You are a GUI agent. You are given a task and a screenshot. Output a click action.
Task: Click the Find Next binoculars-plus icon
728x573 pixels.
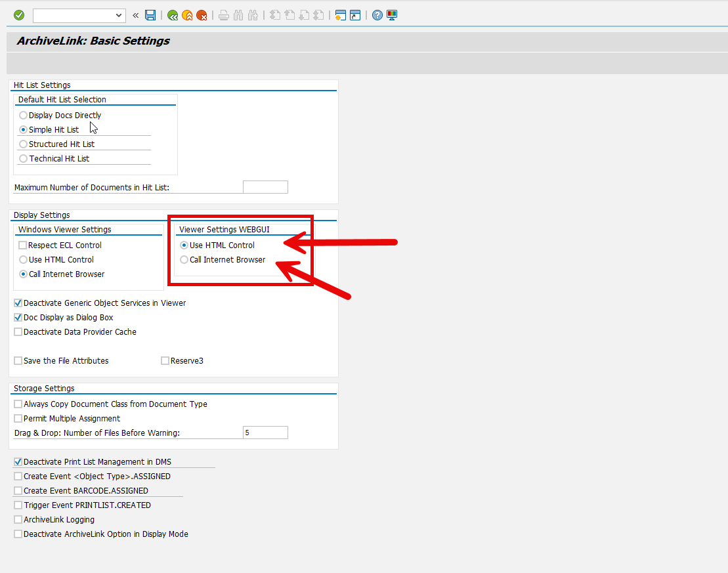click(x=253, y=15)
